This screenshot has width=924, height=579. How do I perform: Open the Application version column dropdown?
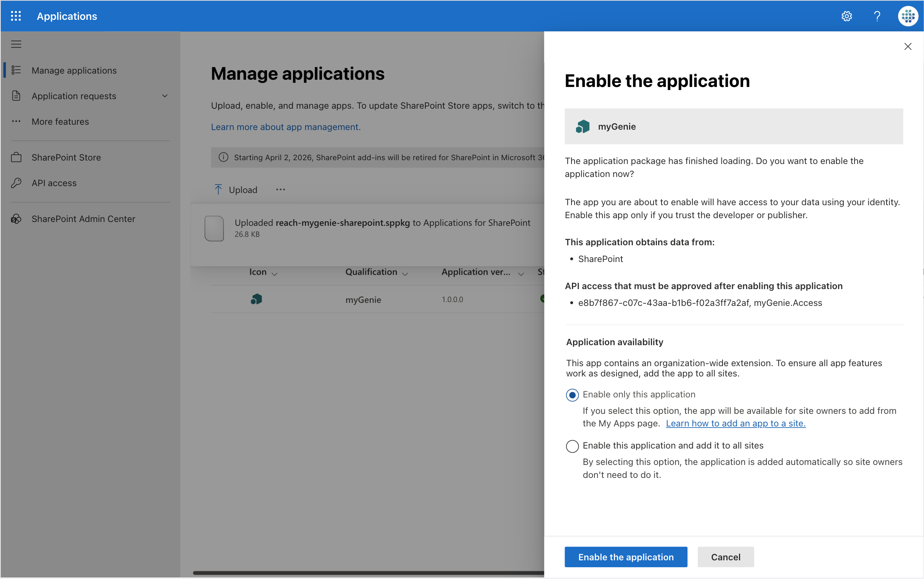pyautogui.click(x=521, y=273)
